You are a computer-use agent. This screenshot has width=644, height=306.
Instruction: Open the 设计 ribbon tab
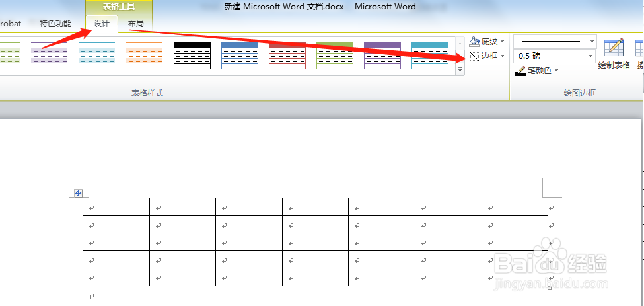click(102, 24)
